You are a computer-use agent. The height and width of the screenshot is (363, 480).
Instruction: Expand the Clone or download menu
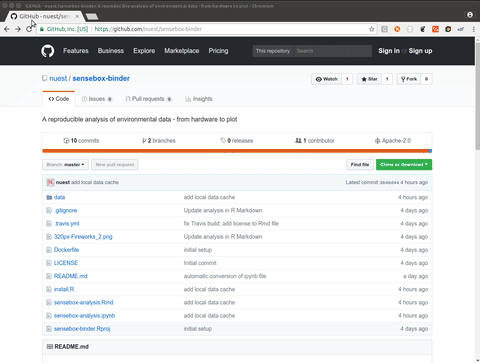(404, 165)
